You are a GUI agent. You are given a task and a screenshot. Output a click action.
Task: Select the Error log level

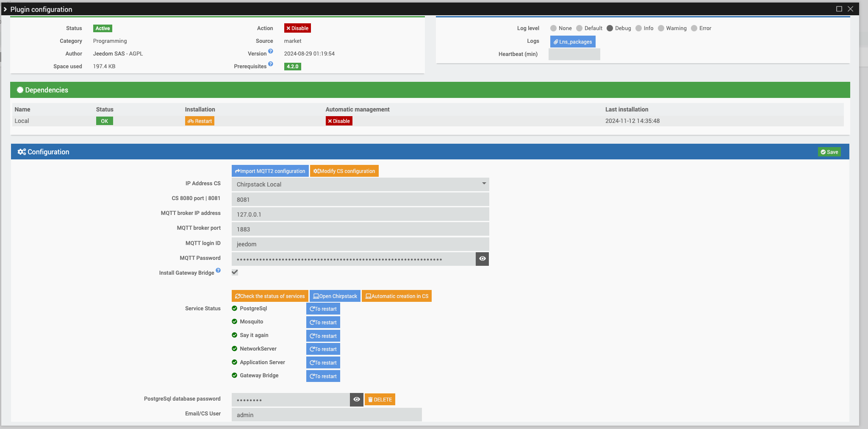pos(694,28)
